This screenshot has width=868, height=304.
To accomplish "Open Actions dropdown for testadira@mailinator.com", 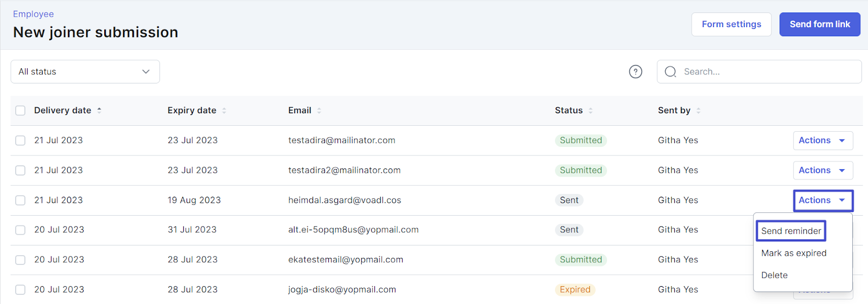I will [x=823, y=140].
